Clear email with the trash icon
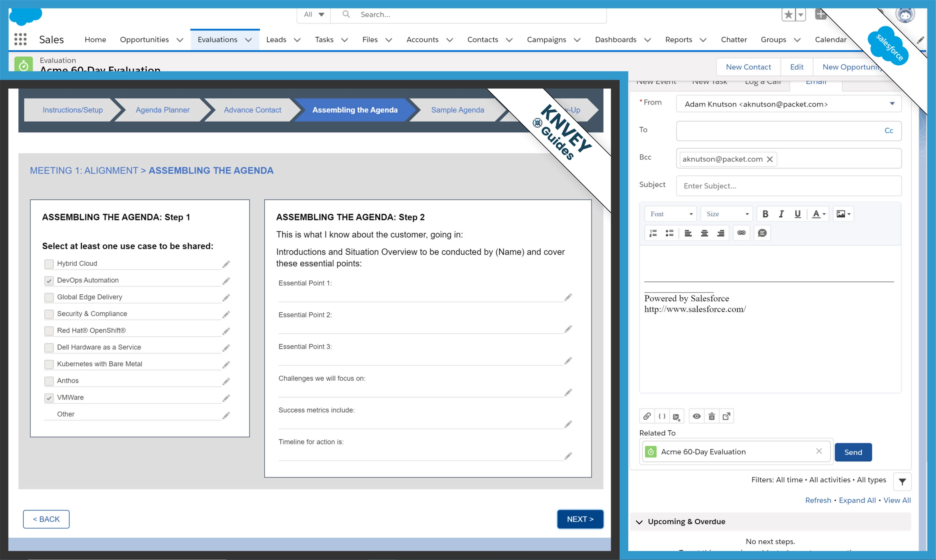The height and width of the screenshot is (560, 936). (x=711, y=416)
